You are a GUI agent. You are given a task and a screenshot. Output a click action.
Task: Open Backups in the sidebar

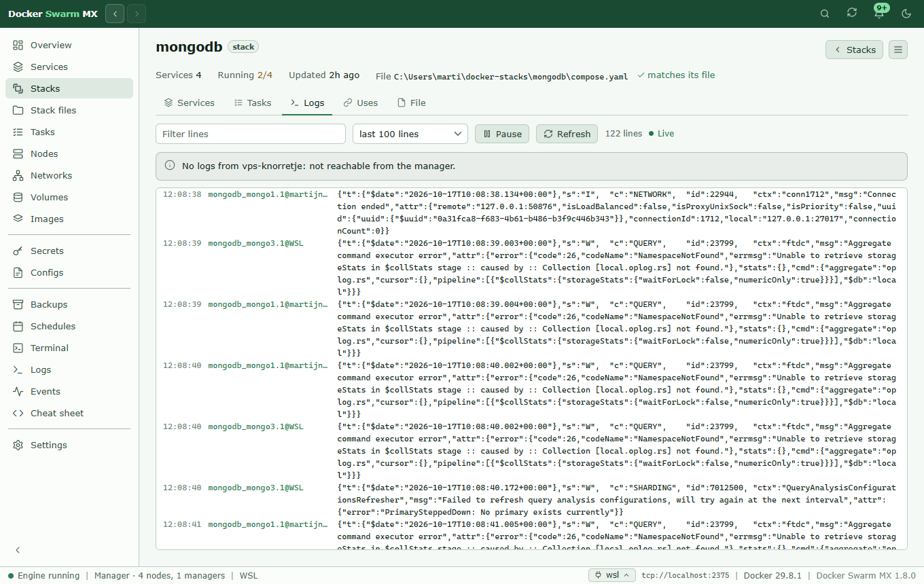[69, 304]
